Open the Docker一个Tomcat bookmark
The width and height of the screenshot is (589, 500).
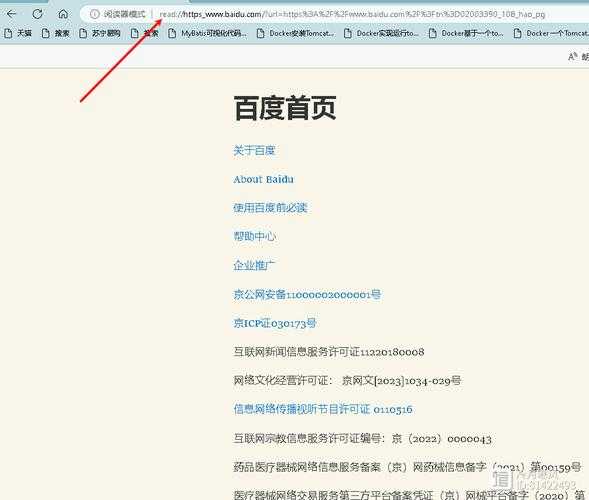(x=551, y=33)
